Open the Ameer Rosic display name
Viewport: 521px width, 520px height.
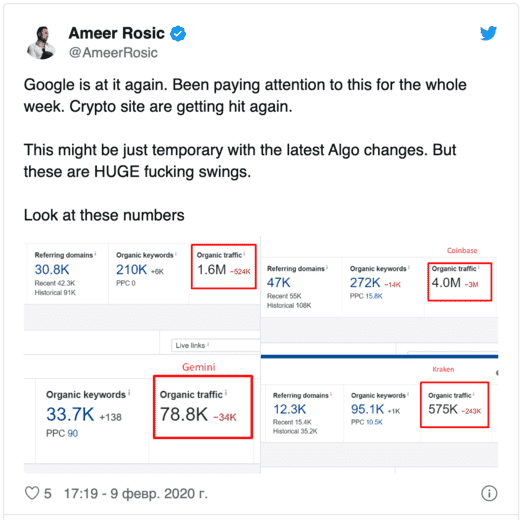[x=117, y=33]
